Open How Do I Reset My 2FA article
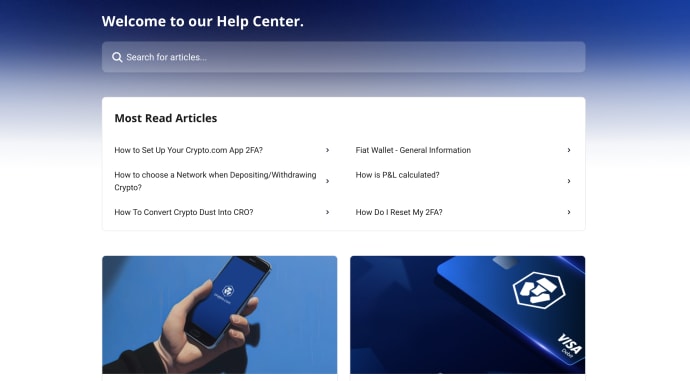Viewport: 690px width, 381px height. click(399, 212)
